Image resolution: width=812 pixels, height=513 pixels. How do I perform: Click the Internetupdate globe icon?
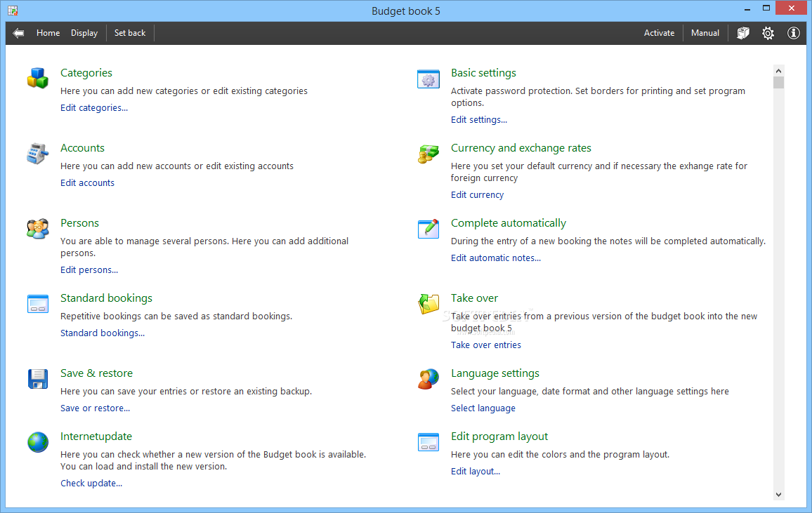pos(38,442)
